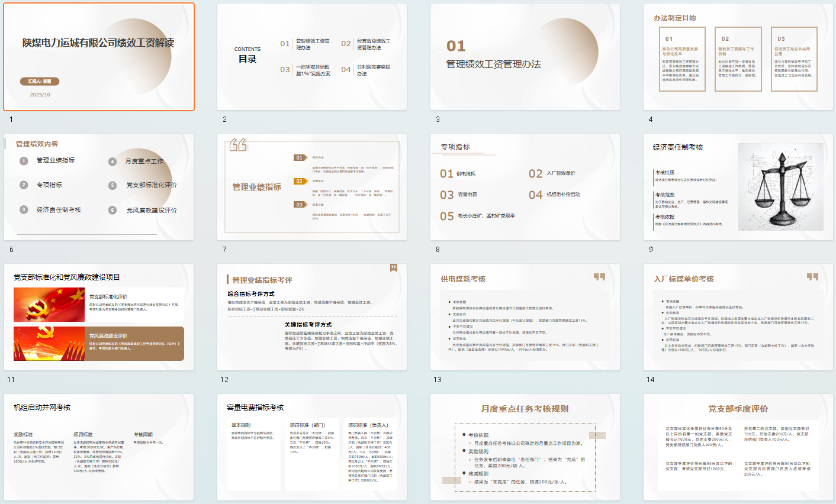Open the 入厂标煤单价考核 slide thumbnail
This screenshot has width=836, height=504.
tap(738, 317)
